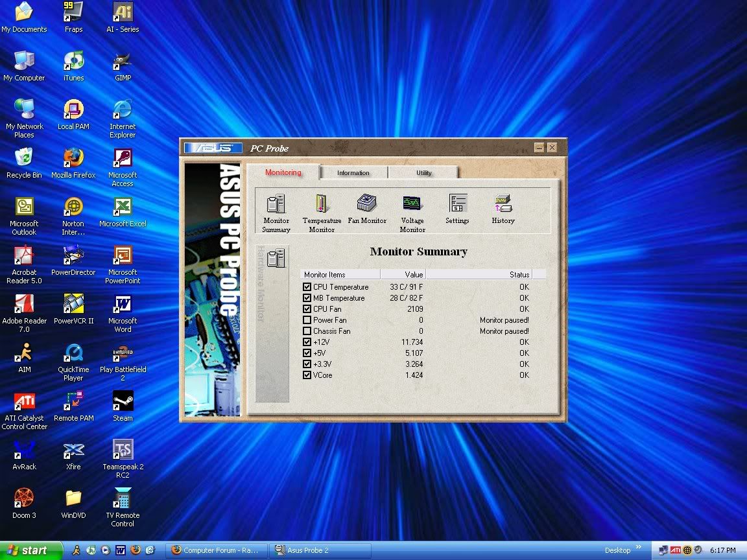Select the GIMP desktop shortcut
The width and height of the screenshot is (747, 560).
pyautogui.click(x=123, y=66)
